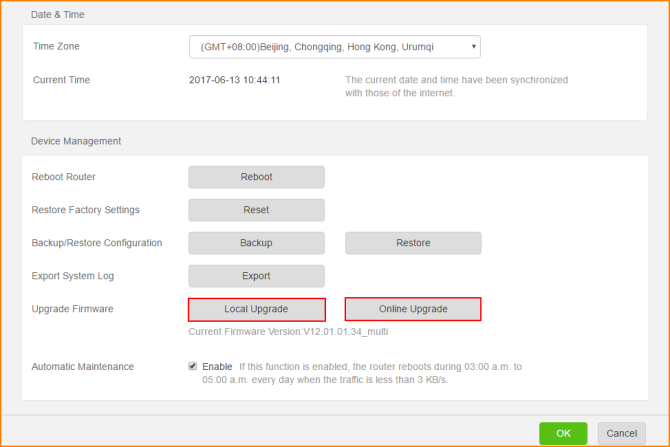Click the Backup configuration button
Viewport: 670px width, 447px height.
click(x=256, y=243)
